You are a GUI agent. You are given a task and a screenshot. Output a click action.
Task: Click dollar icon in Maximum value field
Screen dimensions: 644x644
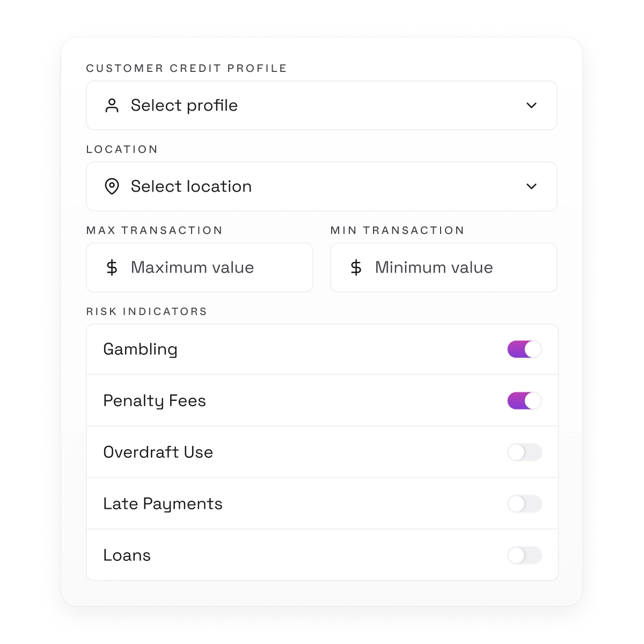(112, 267)
